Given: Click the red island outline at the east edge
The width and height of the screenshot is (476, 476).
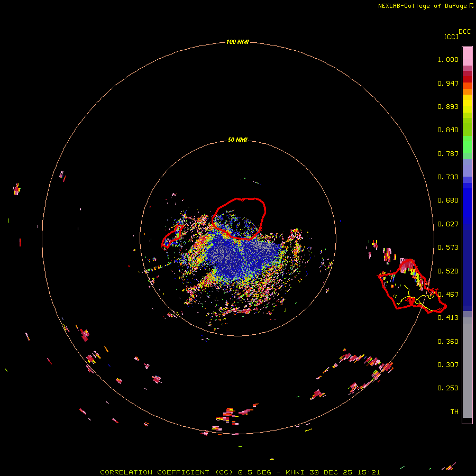Looking at the screenshot, I should click(x=412, y=287).
